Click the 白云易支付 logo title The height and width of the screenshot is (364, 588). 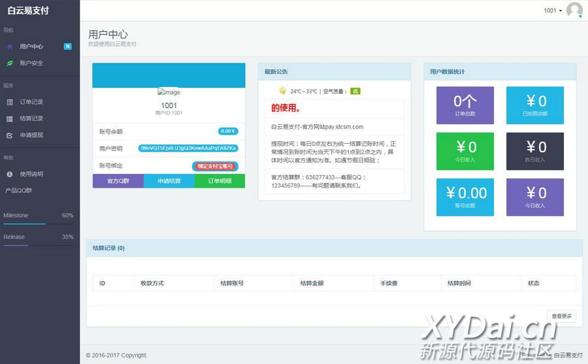pos(28,10)
